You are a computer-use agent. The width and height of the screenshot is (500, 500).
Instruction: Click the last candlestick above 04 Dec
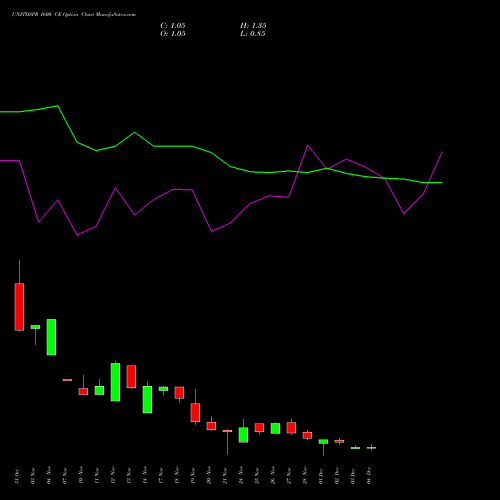[371, 448]
